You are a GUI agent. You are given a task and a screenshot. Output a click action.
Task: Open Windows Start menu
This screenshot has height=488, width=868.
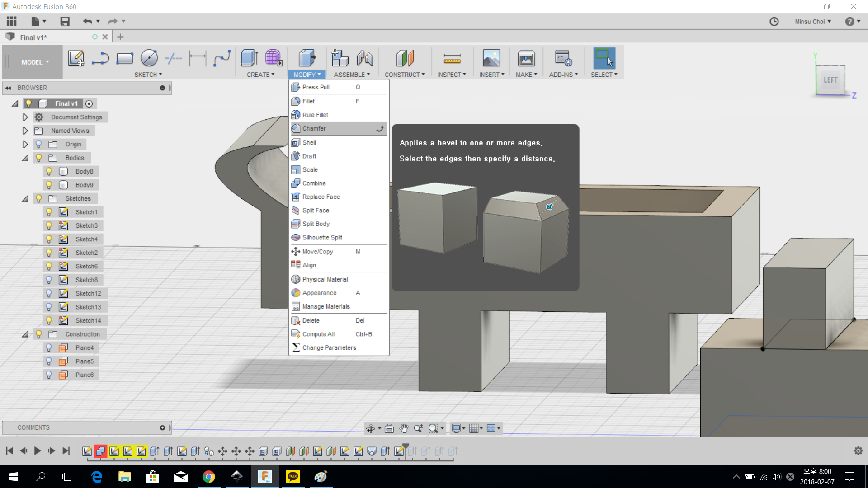point(14,477)
